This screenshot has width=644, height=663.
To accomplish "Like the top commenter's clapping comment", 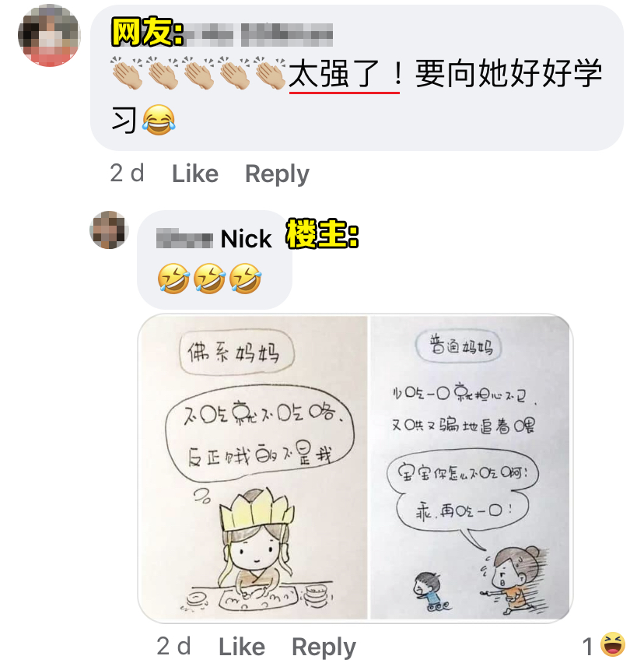I will click(194, 174).
